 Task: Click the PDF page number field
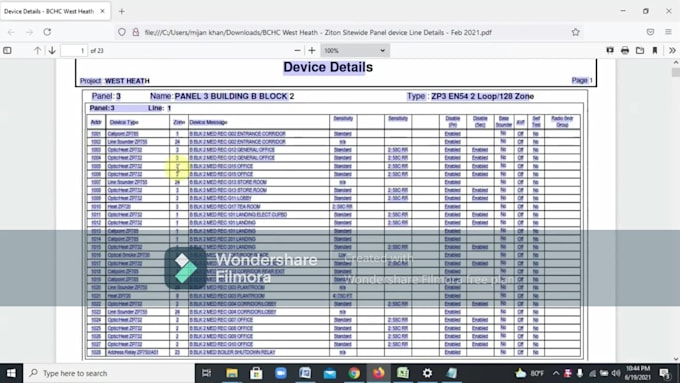(x=74, y=51)
